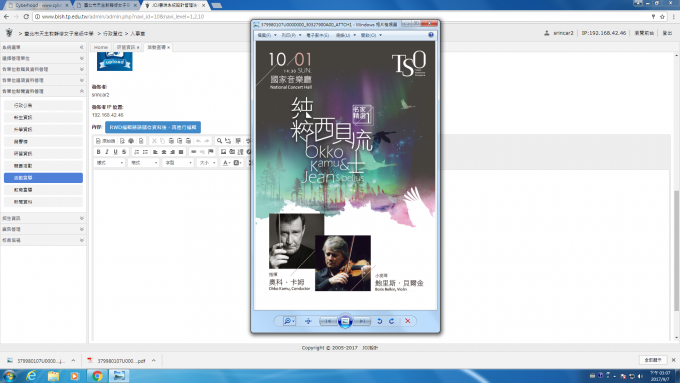Open the 字型 font dropdown

point(178,163)
